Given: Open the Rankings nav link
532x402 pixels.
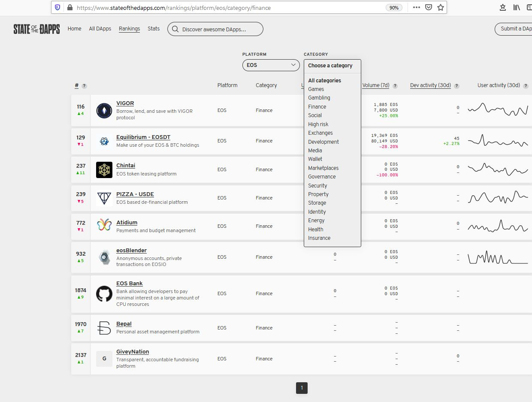Looking at the screenshot, I should [x=129, y=29].
